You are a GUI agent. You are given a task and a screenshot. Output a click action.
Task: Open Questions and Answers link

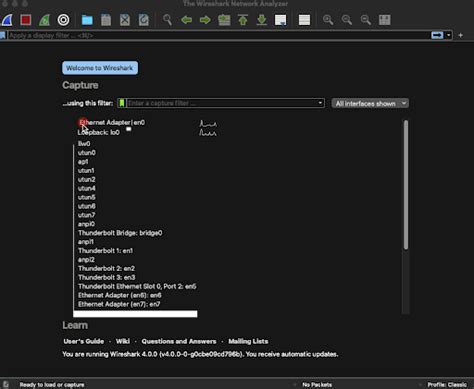pos(179,341)
